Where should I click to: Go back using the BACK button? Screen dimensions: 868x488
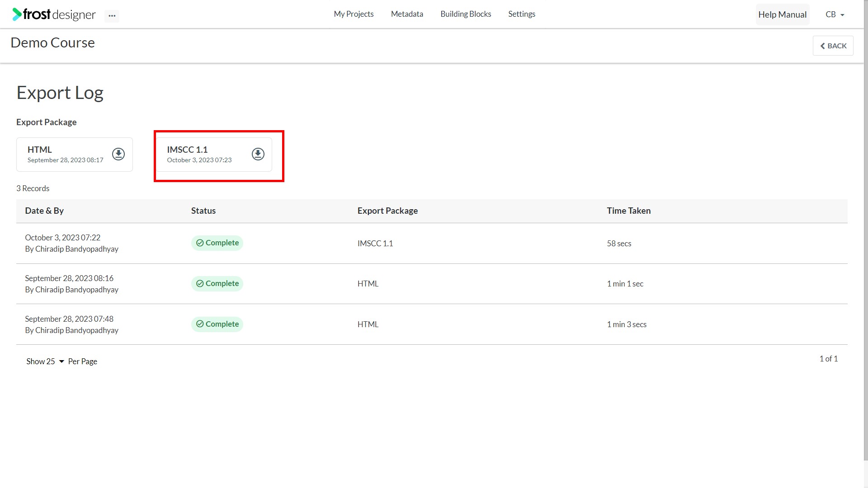coord(833,46)
